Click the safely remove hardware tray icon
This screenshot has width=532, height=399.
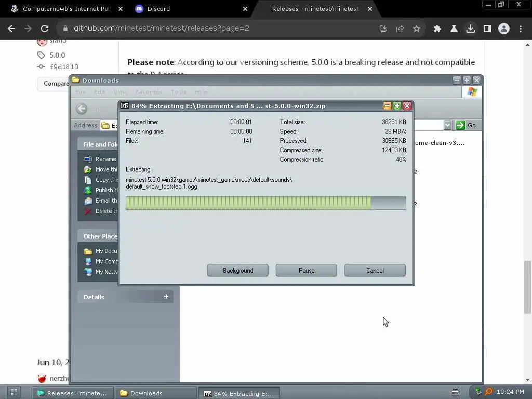[x=478, y=392]
